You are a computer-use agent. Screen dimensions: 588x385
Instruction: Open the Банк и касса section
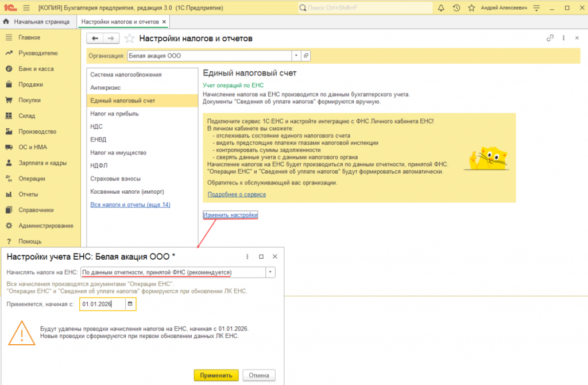pos(36,69)
